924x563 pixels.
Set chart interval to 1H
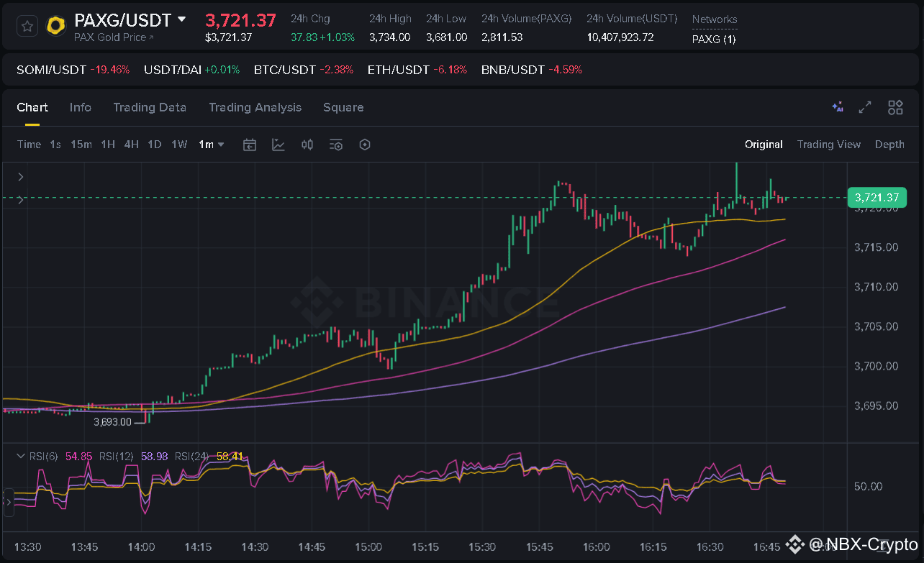click(x=108, y=145)
